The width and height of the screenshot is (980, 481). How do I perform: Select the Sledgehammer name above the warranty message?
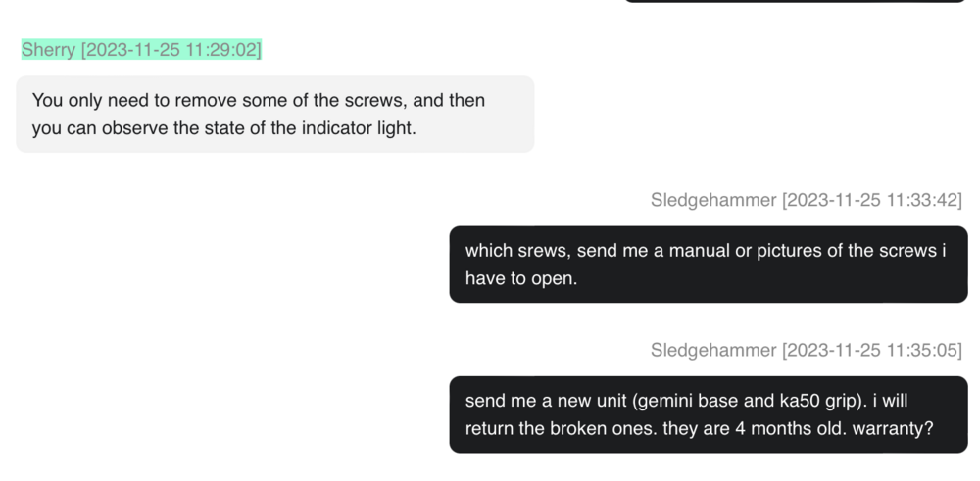coord(712,350)
